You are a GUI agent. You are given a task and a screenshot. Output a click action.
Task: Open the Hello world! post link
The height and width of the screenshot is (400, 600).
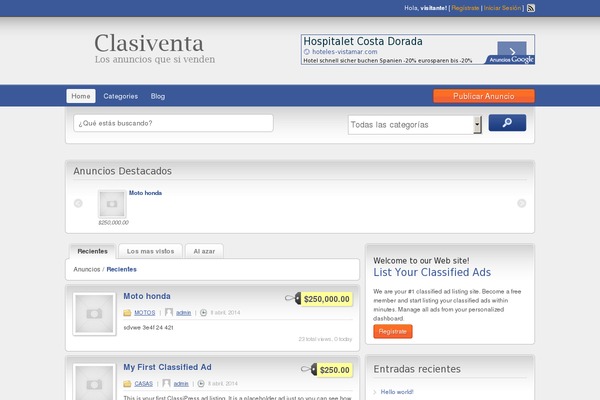[397, 392]
